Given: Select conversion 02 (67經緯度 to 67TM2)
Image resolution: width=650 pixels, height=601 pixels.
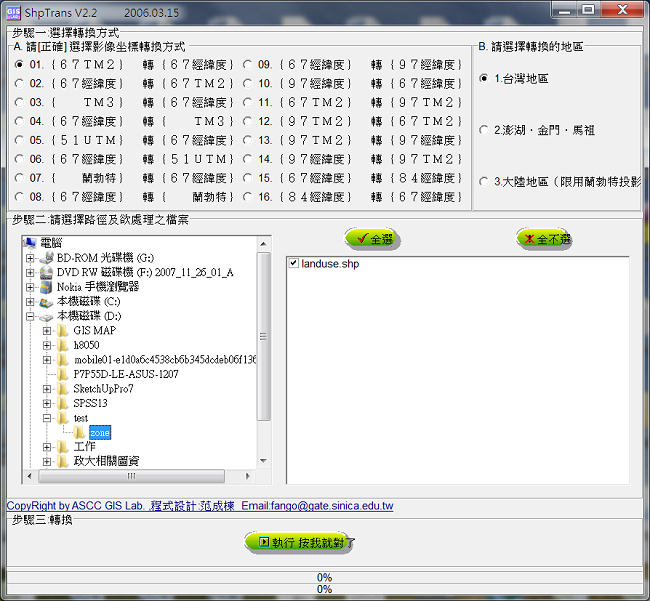Looking at the screenshot, I should pos(19,84).
